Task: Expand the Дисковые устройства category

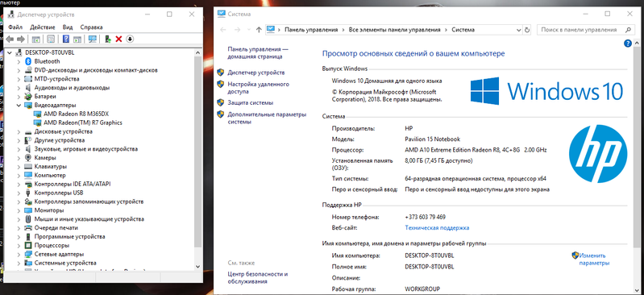Action: click(19, 131)
